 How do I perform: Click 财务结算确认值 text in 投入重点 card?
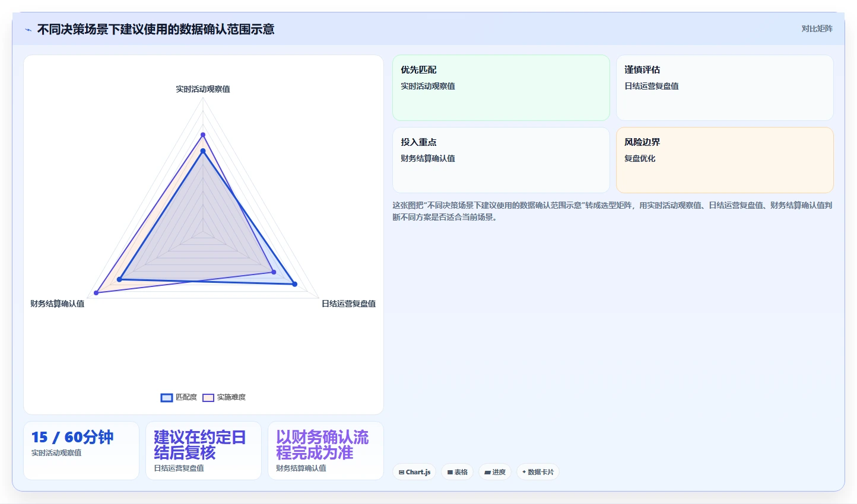tap(428, 158)
